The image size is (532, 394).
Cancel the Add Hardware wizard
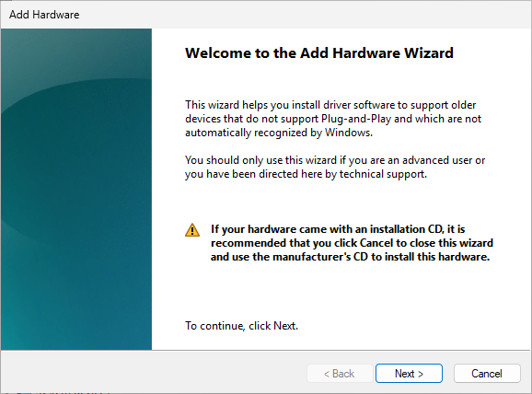(487, 374)
